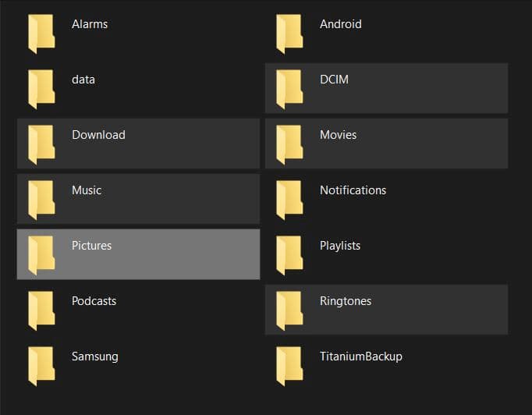Select the "data" folder label

[83, 80]
